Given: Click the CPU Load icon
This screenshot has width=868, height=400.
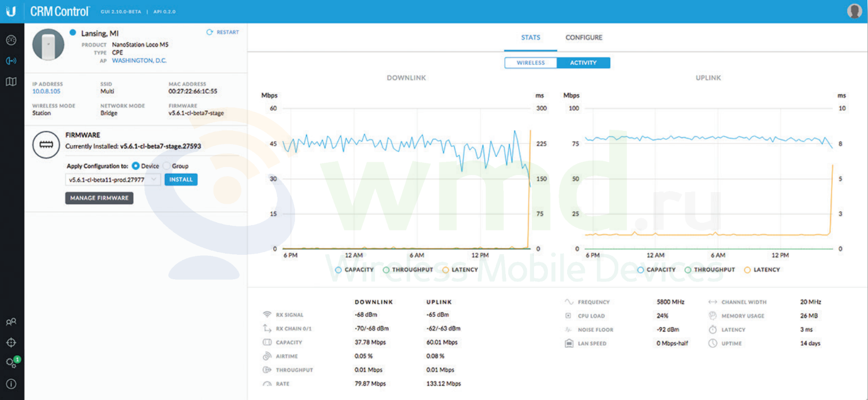Looking at the screenshot, I should click(568, 315).
